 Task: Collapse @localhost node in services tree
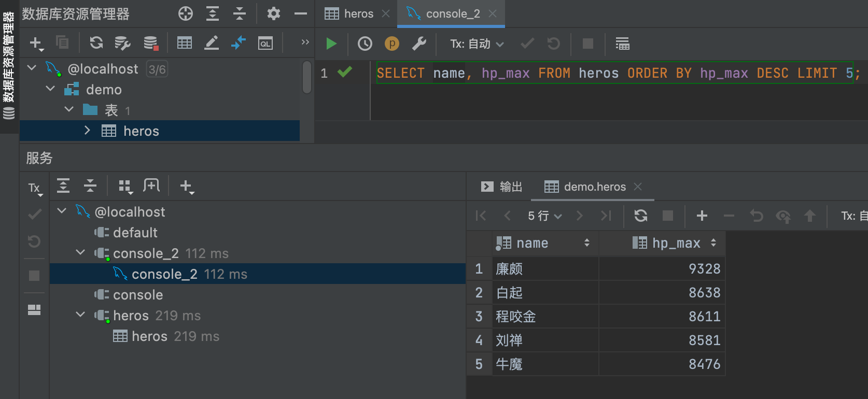tap(62, 211)
